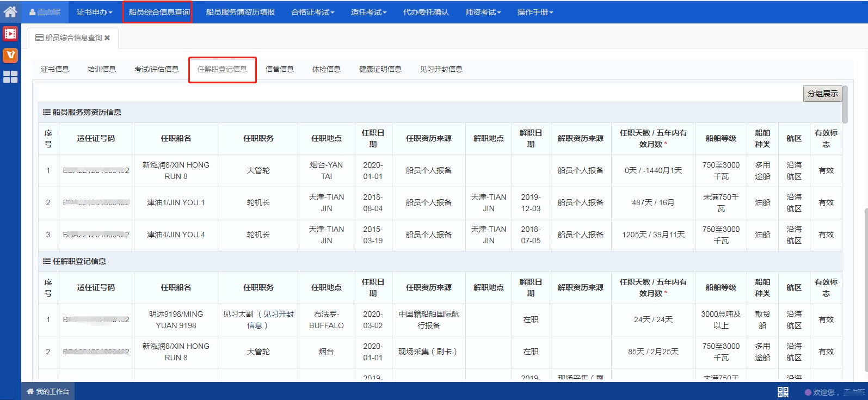Open the red video film icon in sidebar
Viewport: 868px width, 400px height.
point(10,34)
